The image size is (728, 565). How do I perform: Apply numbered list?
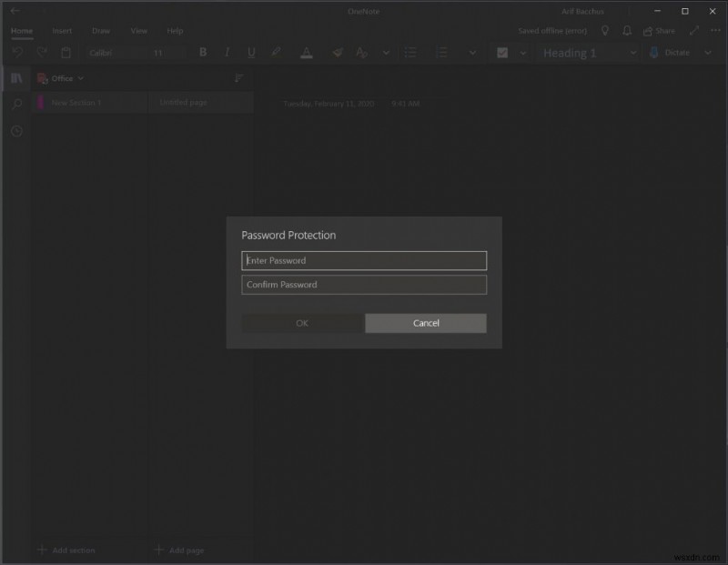[x=441, y=53]
